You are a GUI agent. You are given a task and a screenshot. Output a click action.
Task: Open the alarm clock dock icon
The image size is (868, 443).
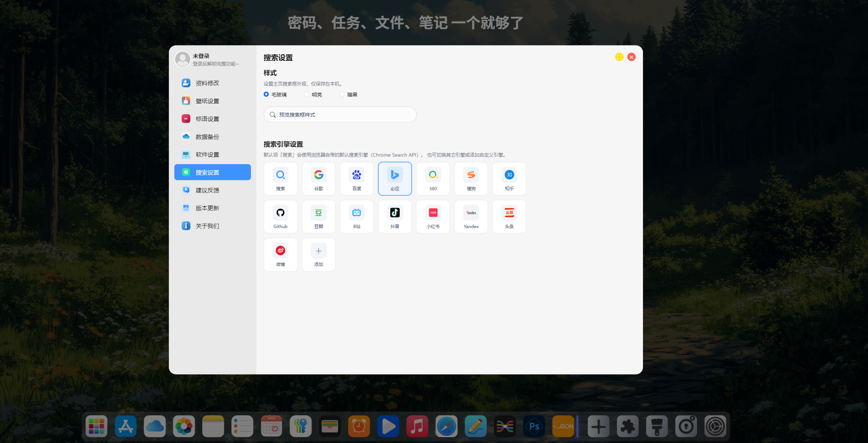click(359, 426)
